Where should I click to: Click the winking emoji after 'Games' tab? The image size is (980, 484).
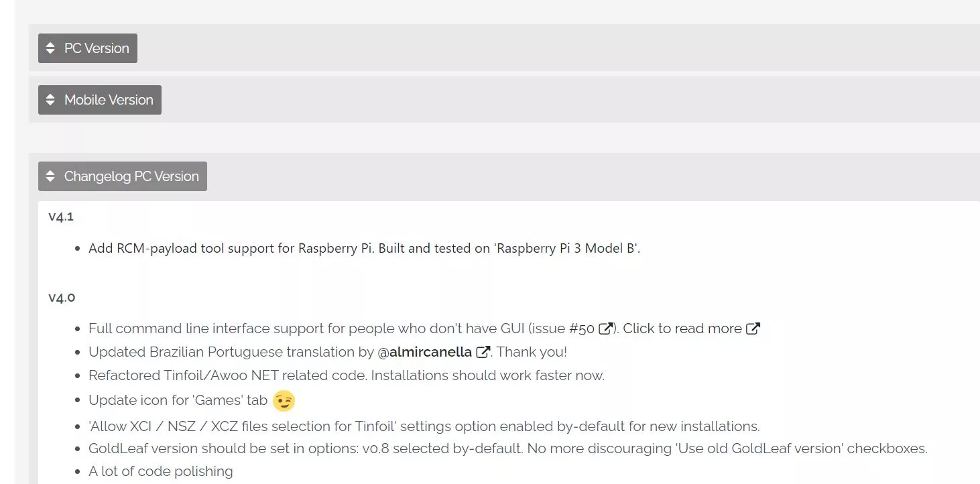[x=284, y=401]
